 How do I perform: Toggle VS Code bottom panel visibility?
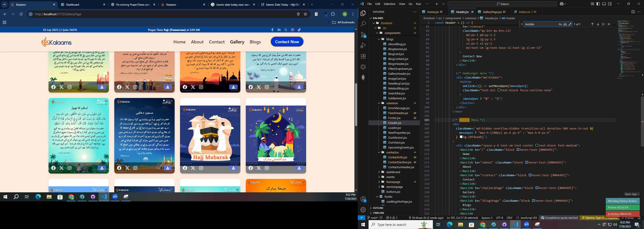(604, 4)
